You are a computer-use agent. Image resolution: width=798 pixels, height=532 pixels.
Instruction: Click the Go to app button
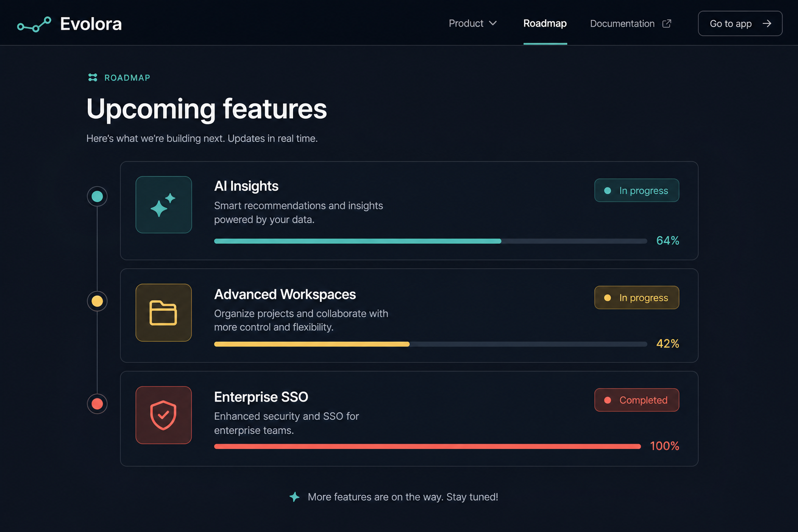[x=740, y=23]
